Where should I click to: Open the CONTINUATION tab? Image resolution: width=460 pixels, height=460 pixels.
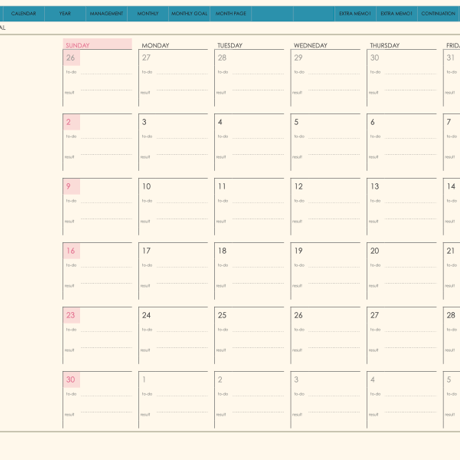coord(438,14)
